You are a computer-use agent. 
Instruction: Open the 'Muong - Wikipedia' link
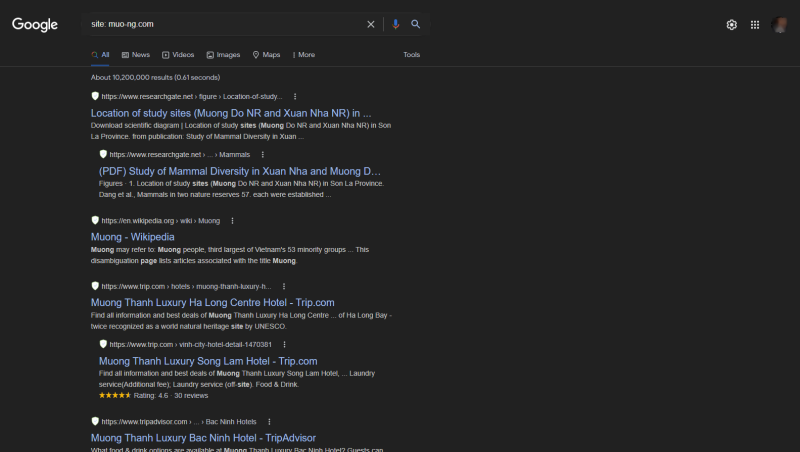(x=133, y=237)
